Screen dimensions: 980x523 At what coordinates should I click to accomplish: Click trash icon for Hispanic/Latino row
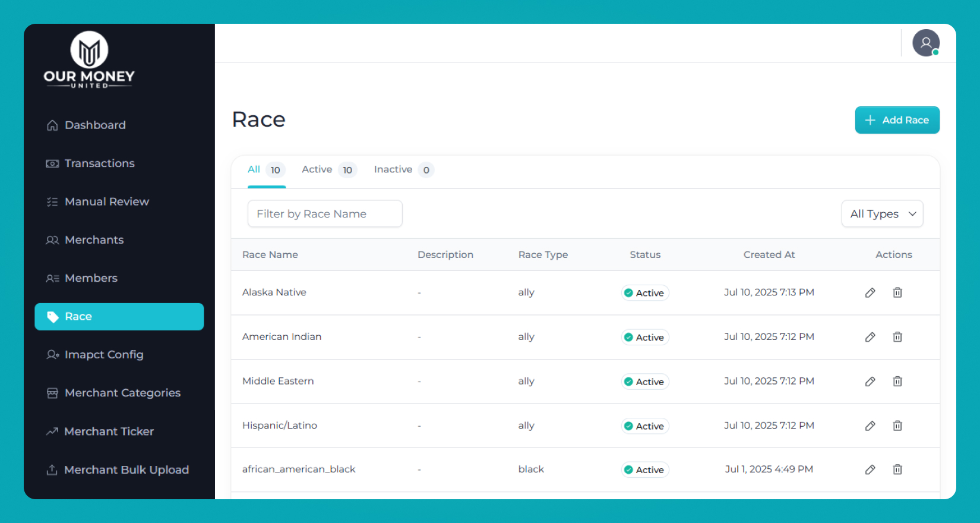click(x=897, y=426)
